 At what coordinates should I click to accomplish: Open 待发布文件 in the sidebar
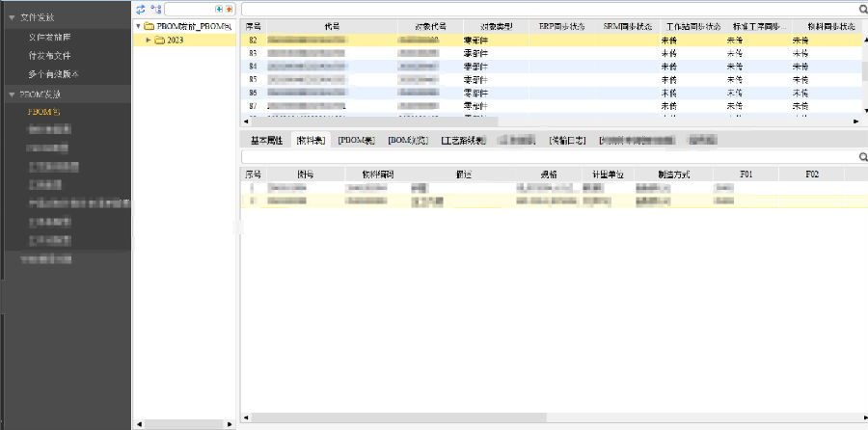(50, 56)
